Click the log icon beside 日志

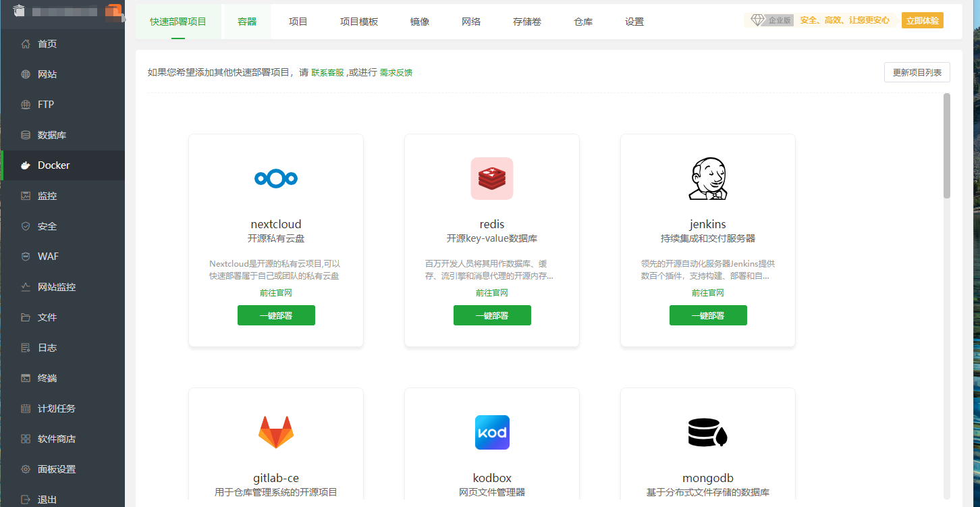(x=26, y=348)
